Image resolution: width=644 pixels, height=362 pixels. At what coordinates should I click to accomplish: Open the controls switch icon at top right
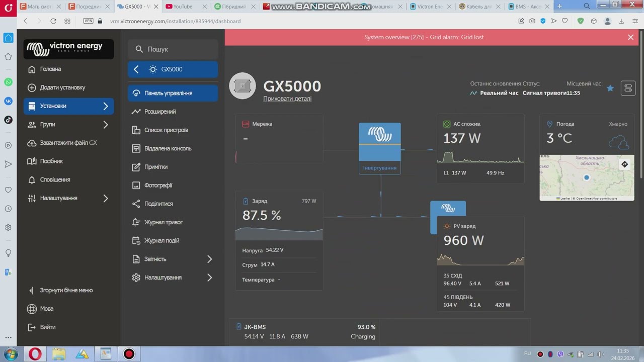[628, 88]
